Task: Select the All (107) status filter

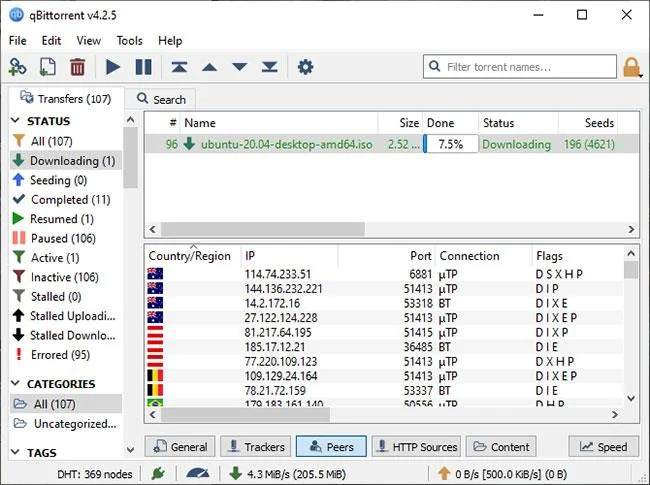Action: [66, 141]
